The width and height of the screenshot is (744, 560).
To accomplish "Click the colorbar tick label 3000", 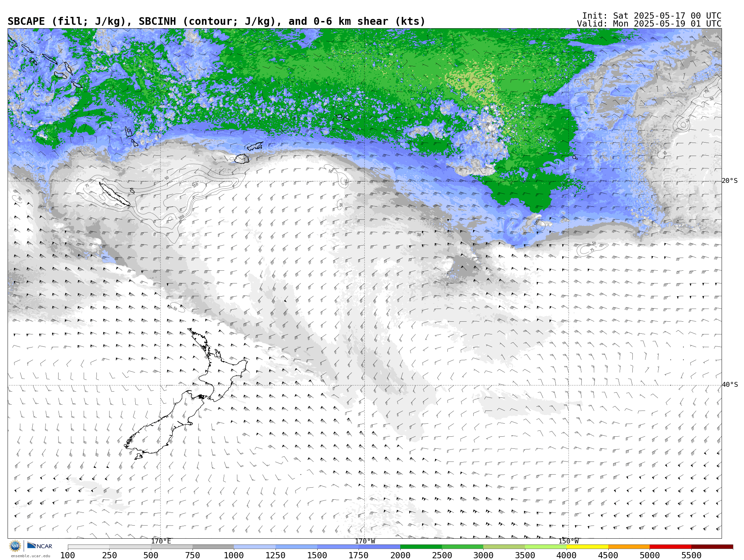I will (483, 556).
